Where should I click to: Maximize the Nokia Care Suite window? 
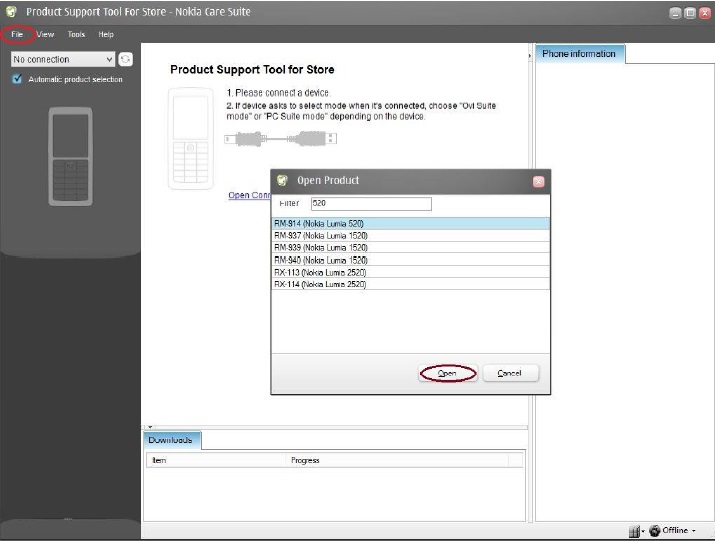coord(690,13)
